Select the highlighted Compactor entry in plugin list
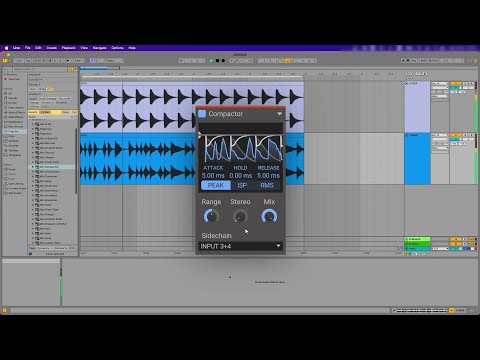This screenshot has height=360, width=480. 52,167
